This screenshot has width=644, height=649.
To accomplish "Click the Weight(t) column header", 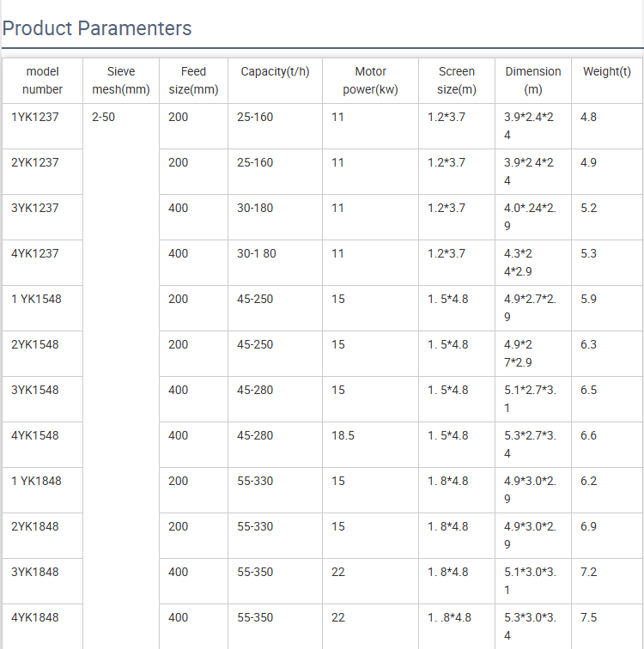I will pyautogui.click(x=606, y=71).
